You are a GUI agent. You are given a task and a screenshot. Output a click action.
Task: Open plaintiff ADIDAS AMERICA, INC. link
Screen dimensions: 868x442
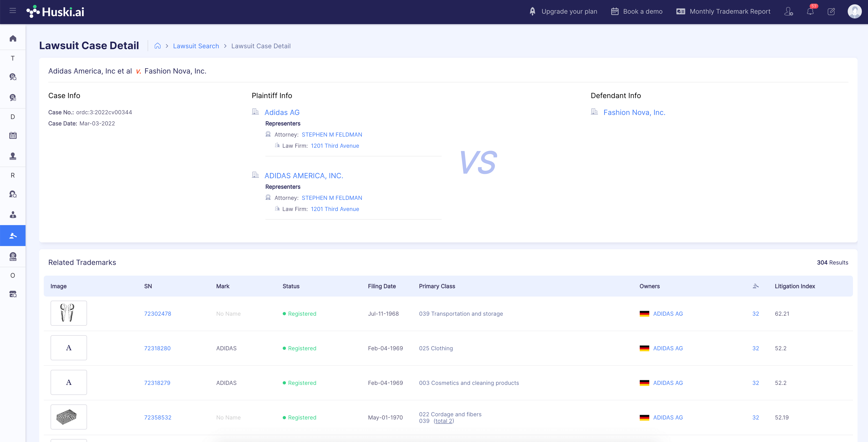(304, 176)
